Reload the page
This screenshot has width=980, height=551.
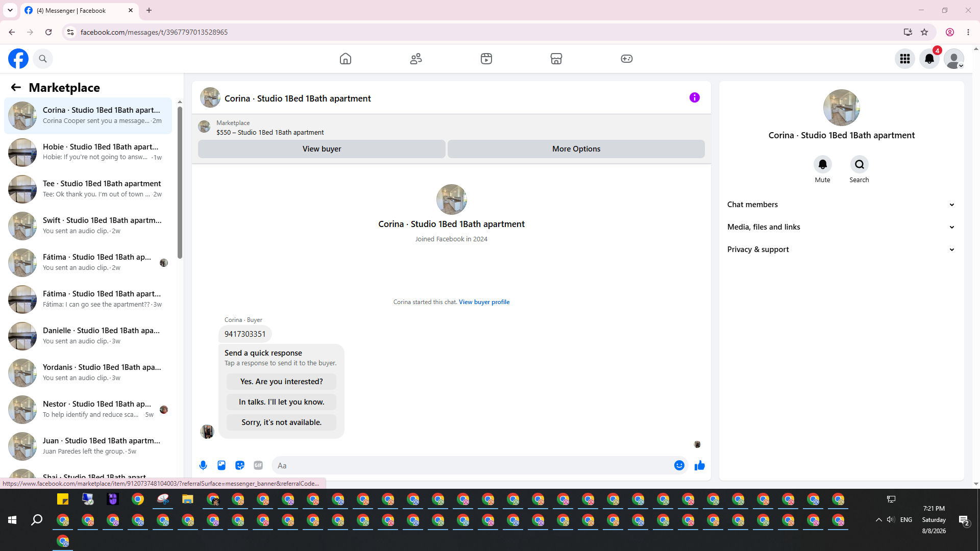(x=48, y=32)
